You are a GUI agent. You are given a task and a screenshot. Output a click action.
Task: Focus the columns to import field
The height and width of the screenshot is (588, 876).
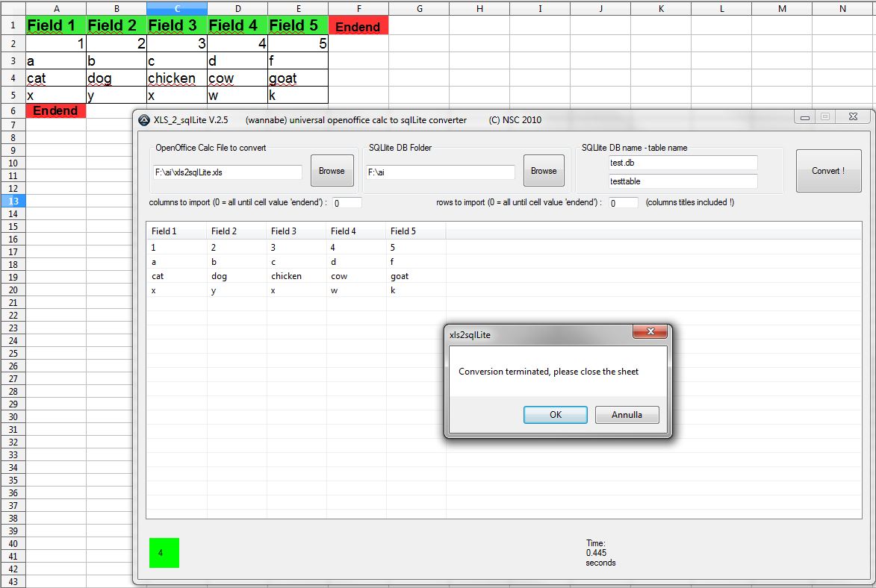[347, 203]
